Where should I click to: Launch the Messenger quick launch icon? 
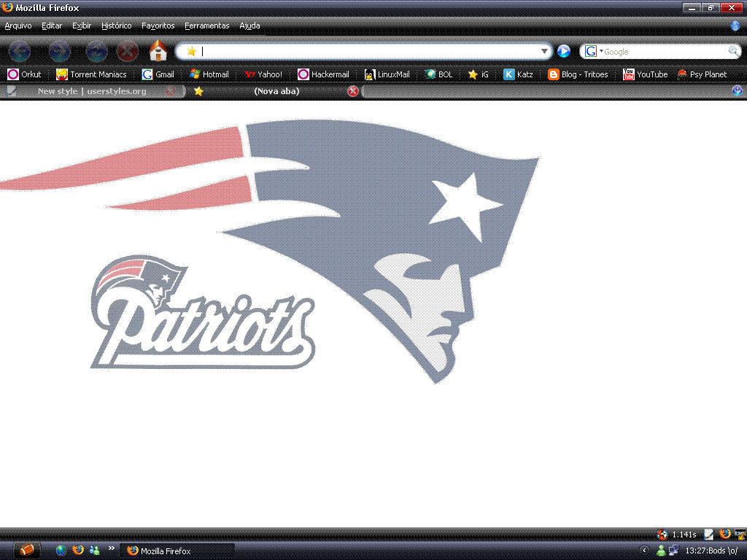[94, 551]
